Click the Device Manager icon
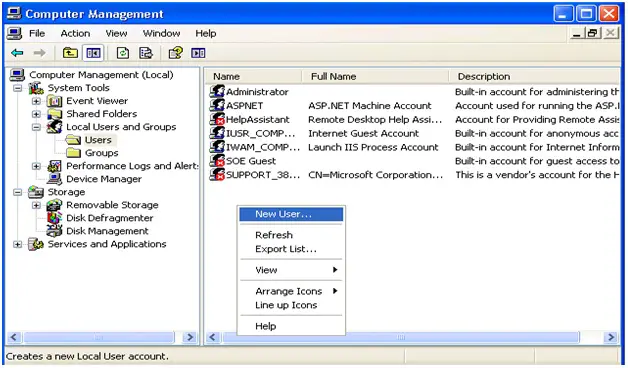The width and height of the screenshot is (628, 368). (x=54, y=179)
